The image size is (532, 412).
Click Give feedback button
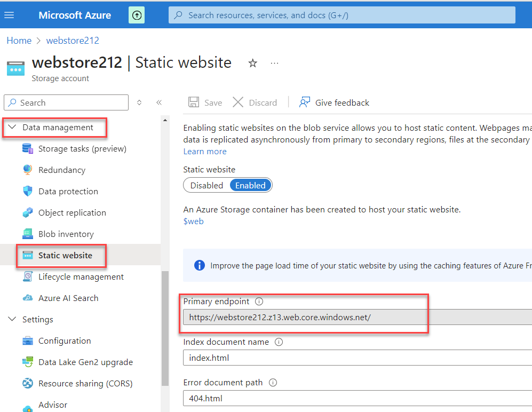335,102
